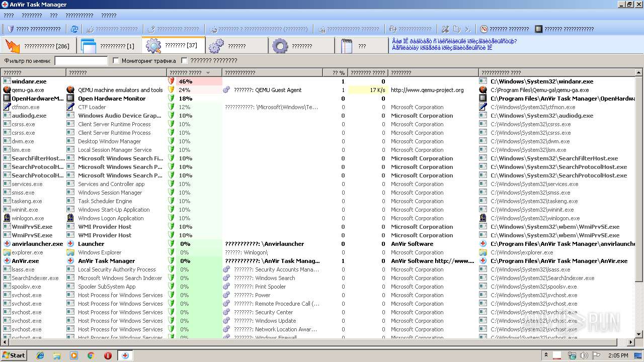Click green shield in wininit.exe row
The width and height of the screenshot is (644, 362).
tap(172, 210)
